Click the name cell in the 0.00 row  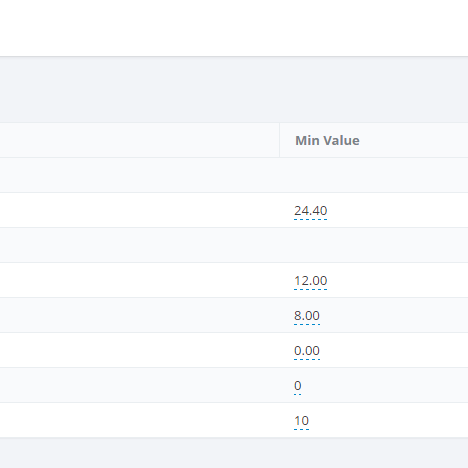pos(139,350)
